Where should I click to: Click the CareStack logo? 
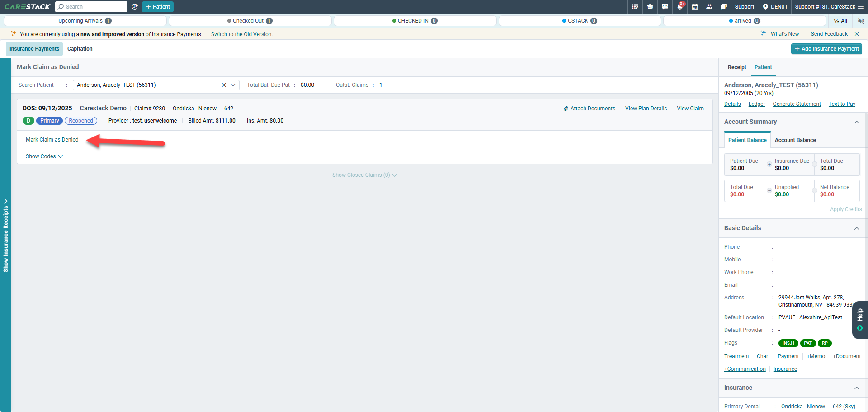pos(27,7)
